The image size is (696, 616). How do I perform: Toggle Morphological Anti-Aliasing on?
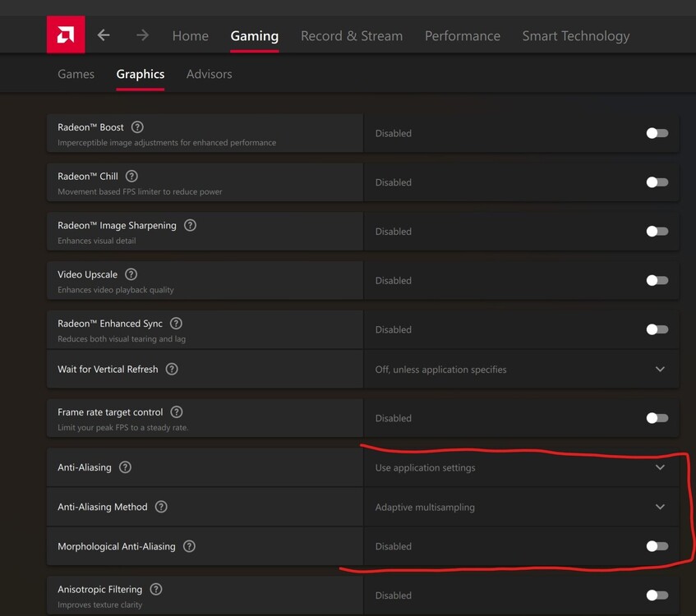pos(657,546)
